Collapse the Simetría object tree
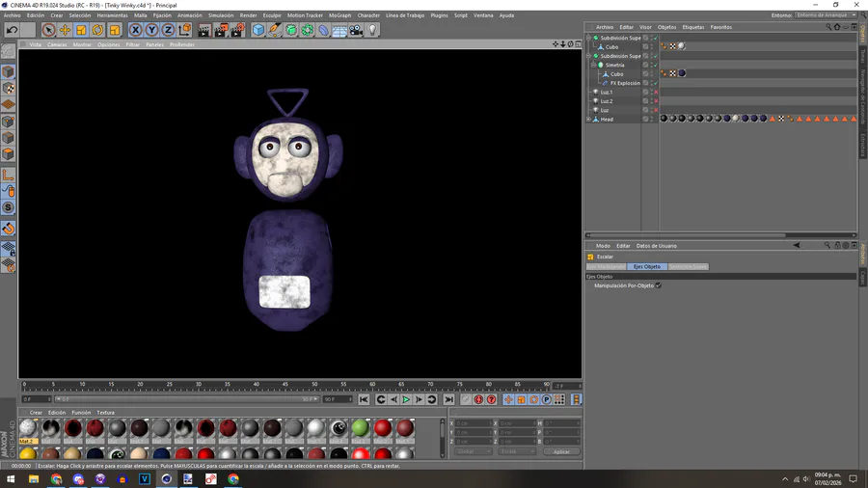Image resolution: width=868 pixels, height=488 pixels. pos(593,65)
